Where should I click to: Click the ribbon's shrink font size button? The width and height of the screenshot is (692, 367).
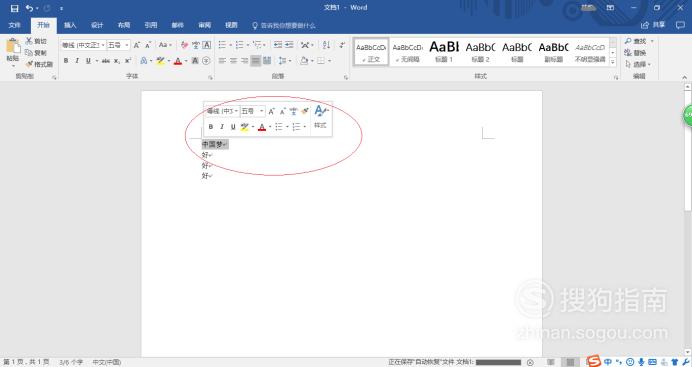coord(148,45)
